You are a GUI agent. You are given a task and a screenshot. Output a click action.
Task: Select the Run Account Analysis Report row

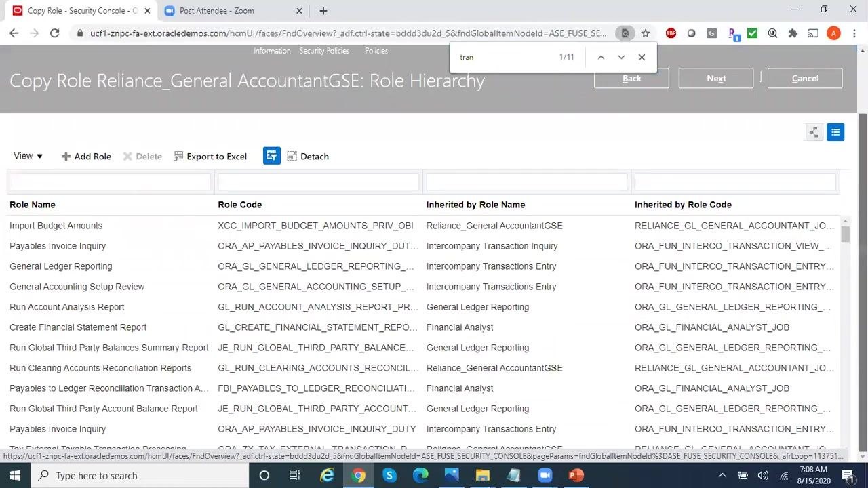tap(425, 307)
